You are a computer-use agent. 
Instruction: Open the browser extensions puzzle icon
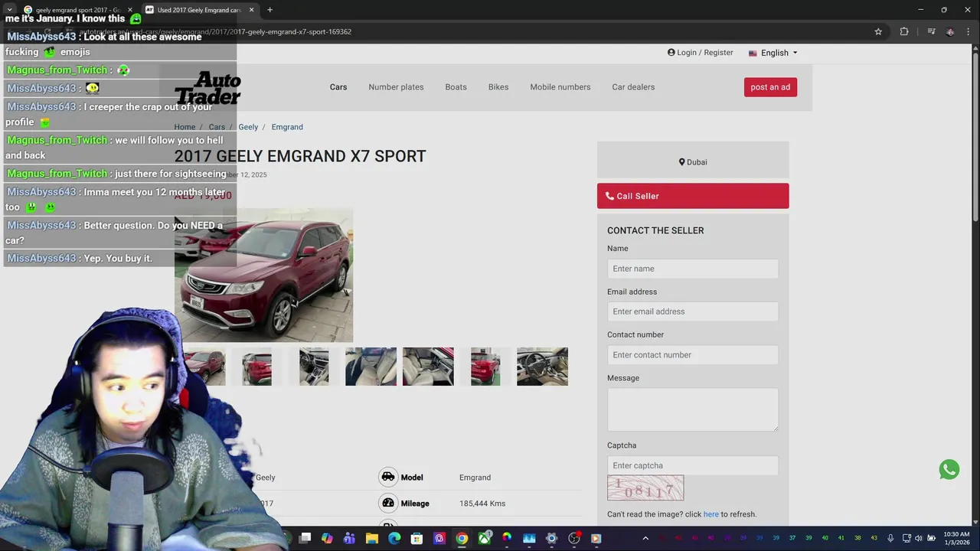pos(904,31)
